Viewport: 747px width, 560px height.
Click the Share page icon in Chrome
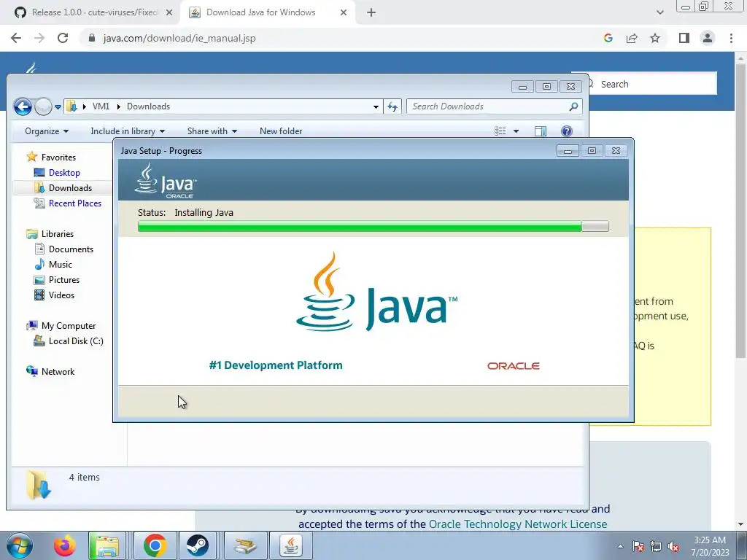click(x=632, y=38)
